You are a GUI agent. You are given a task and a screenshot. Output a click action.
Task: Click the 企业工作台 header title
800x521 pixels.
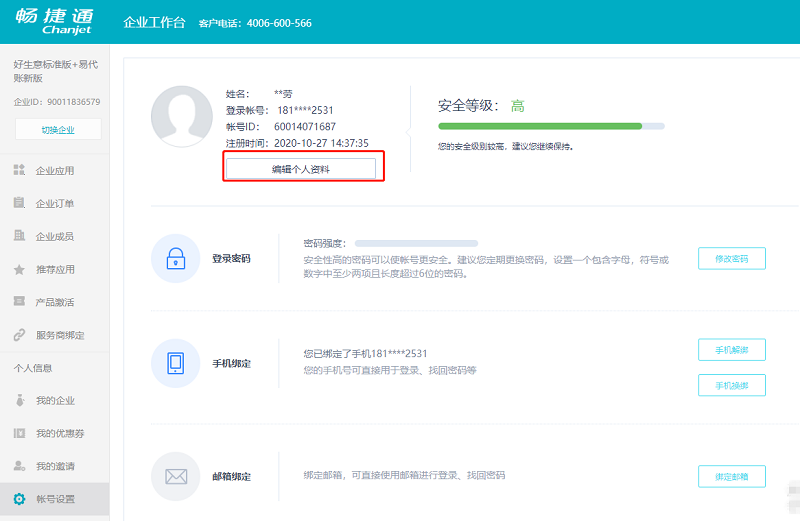click(x=154, y=22)
